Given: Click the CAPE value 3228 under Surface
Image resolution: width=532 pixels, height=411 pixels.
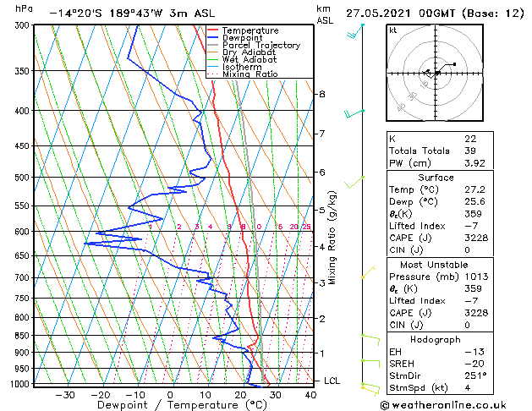Looking at the screenshot, I should tap(476, 238).
